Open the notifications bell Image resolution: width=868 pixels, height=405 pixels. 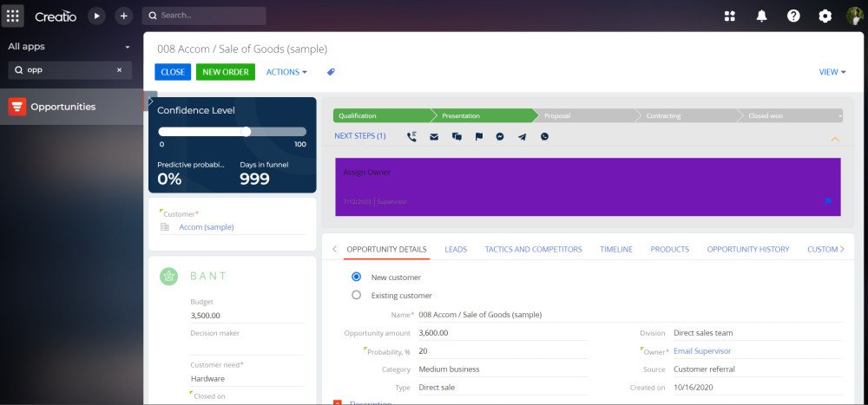pyautogui.click(x=762, y=16)
